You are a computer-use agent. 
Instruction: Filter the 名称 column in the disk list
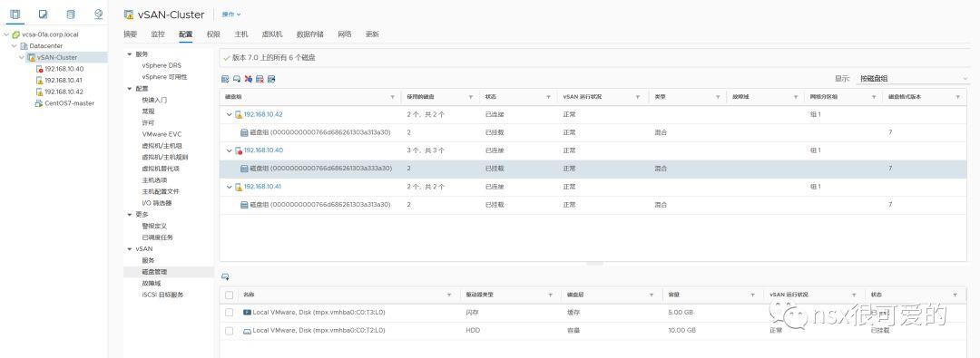point(449,295)
